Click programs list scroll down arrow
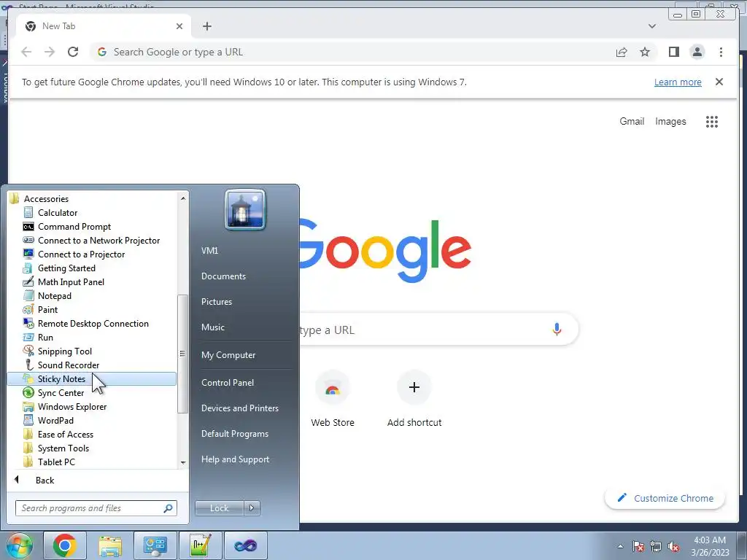 point(183,462)
